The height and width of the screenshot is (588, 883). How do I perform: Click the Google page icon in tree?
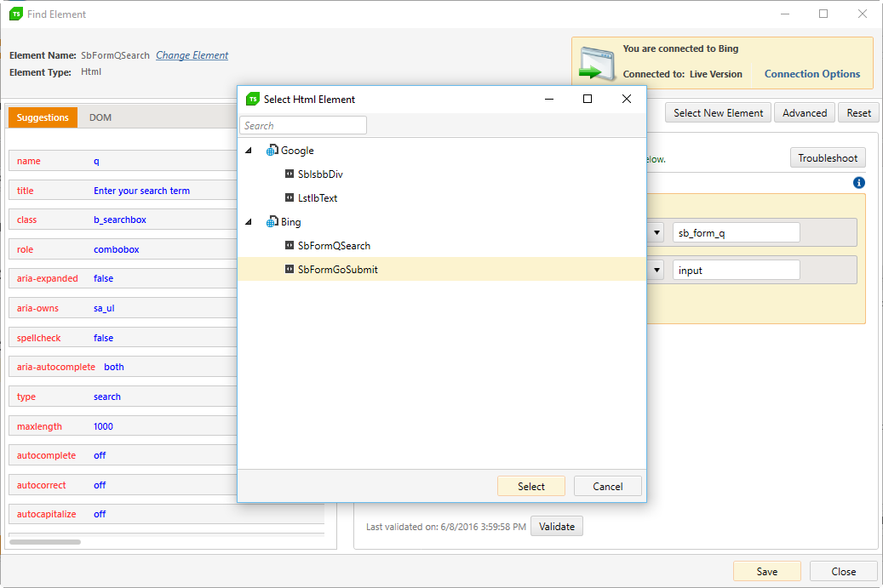pyautogui.click(x=272, y=151)
